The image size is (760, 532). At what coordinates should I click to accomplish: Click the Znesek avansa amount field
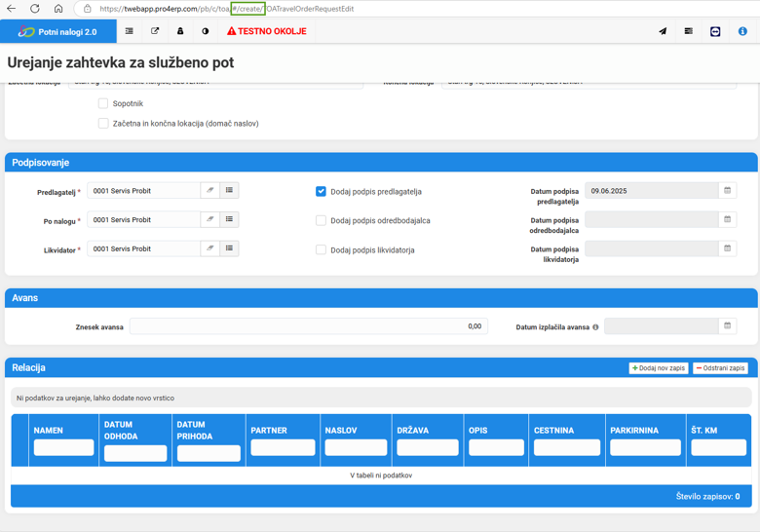308,326
